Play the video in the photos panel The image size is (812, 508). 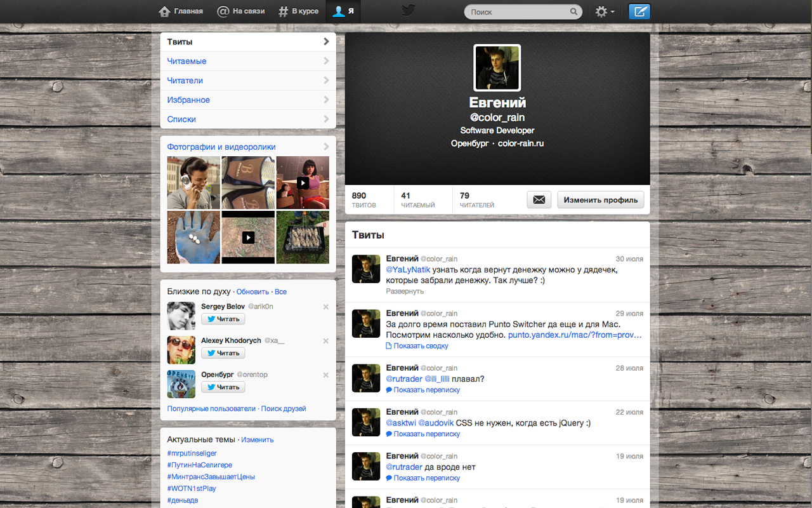coord(303,182)
